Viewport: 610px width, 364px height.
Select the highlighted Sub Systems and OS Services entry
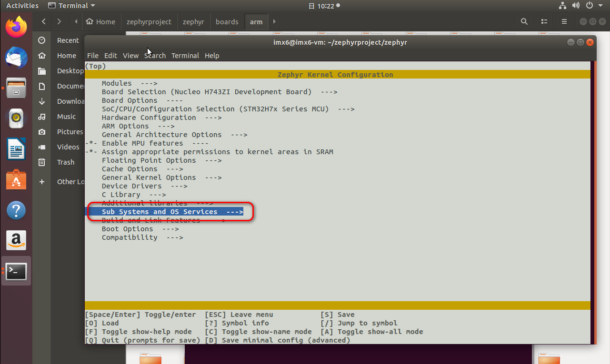point(165,211)
